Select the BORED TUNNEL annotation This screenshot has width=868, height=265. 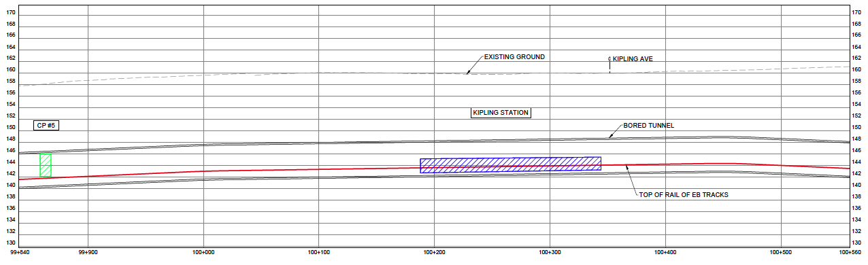click(x=648, y=126)
